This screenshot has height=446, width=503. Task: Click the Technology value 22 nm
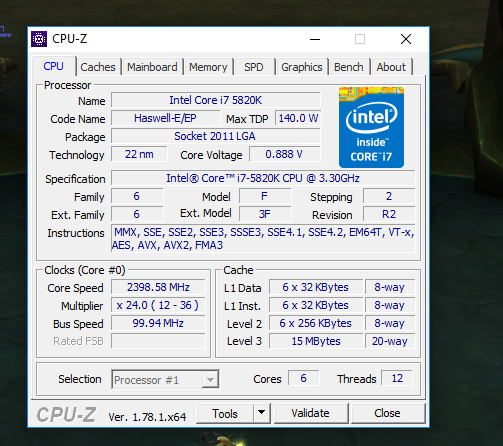(x=139, y=154)
